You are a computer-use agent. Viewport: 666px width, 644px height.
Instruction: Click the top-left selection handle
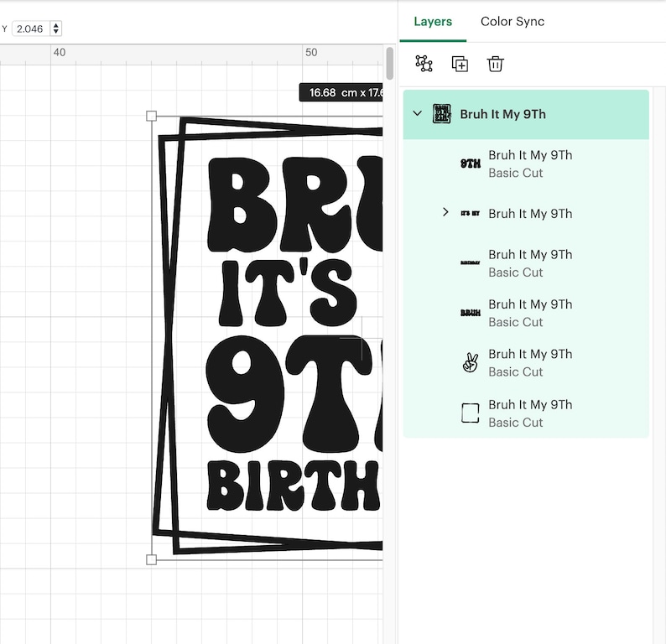[x=151, y=116]
